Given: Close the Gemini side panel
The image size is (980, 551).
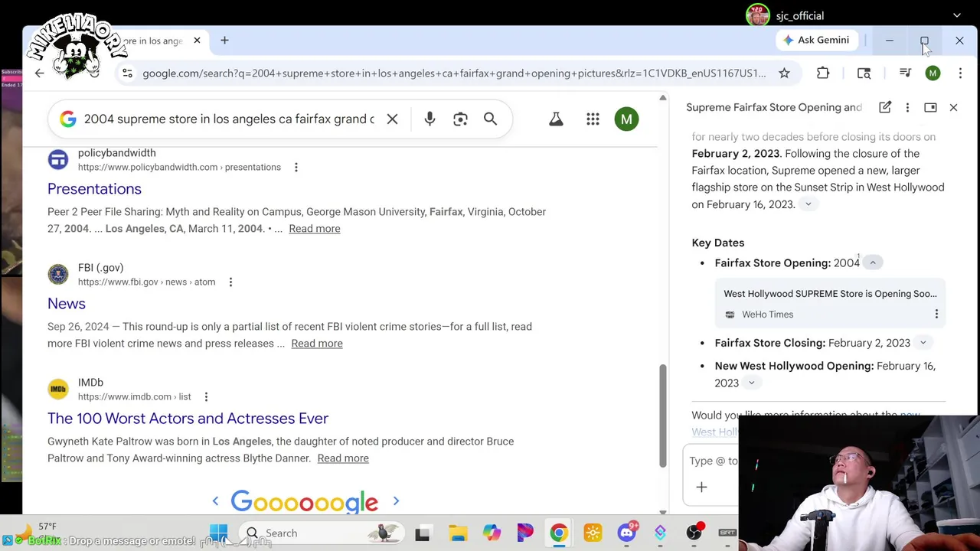Looking at the screenshot, I should pyautogui.click(x=953, y=108).
